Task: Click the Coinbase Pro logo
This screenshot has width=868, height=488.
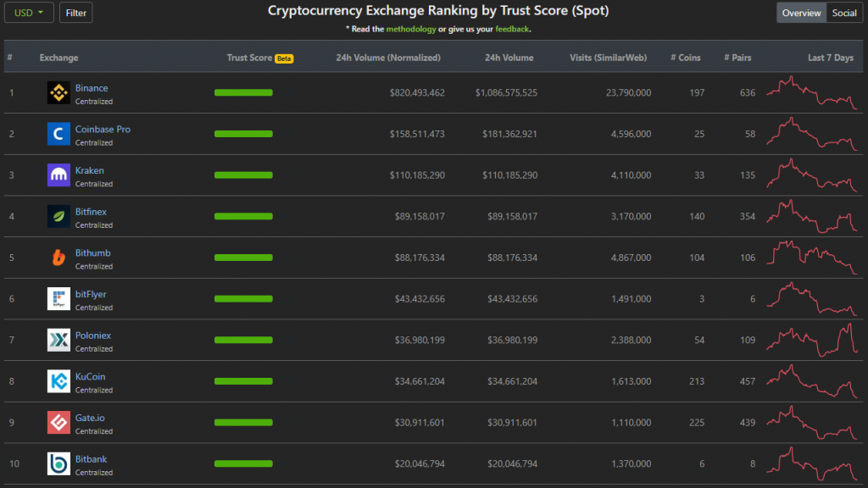Action: [57, 133]
